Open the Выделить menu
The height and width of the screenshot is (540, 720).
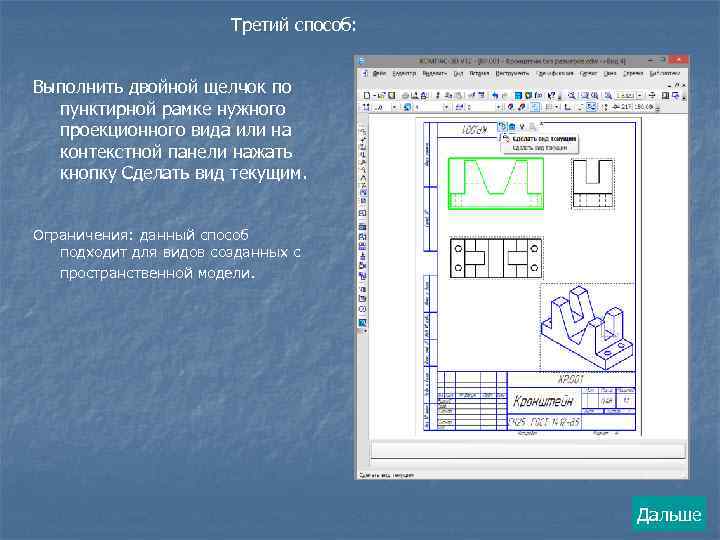pyautogui.click(x=434, y=73)
